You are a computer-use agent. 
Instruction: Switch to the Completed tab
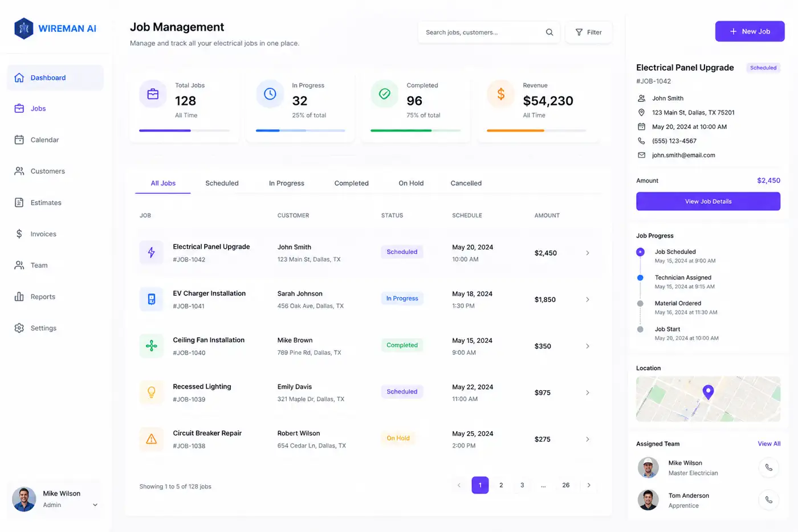click(x=351, y=183)
